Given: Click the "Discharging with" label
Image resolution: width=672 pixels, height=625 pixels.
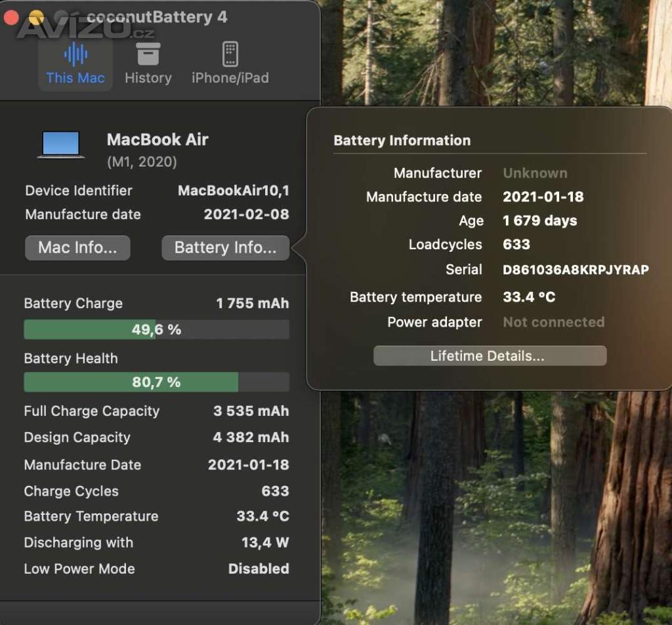Looking at the screenshot, I should coord(79,542).
